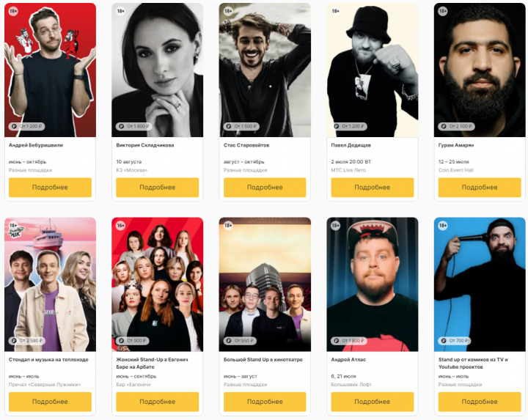Click the 16+ age badge on Женский Stand-Up card
The image size is (528, 420).
tap(120, 226)
